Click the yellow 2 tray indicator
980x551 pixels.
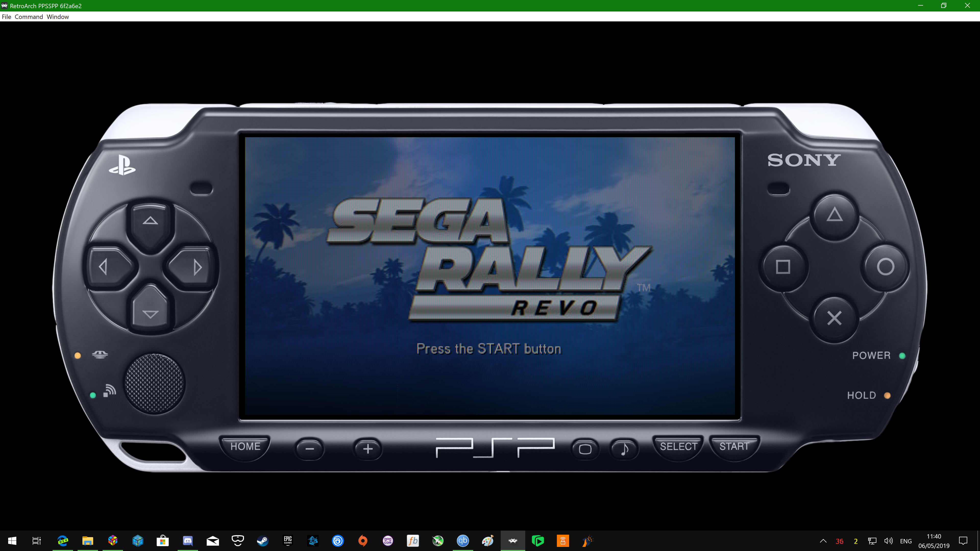[856, 541]
